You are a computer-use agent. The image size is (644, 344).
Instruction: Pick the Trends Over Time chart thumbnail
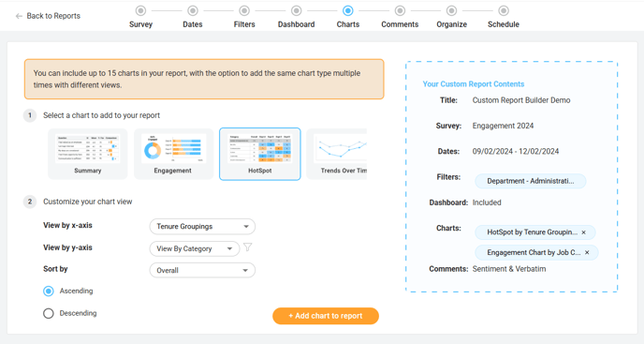(337, 154)
